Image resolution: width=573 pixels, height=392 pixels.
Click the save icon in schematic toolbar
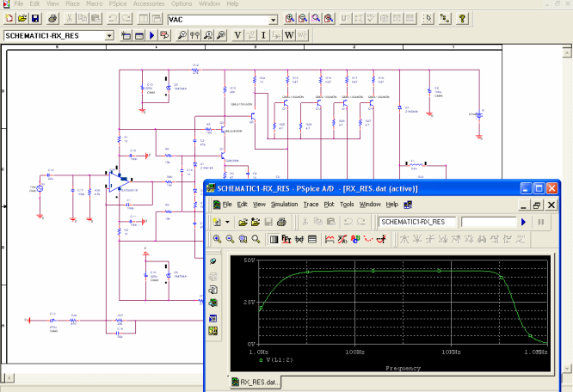click(x=34, y=18)
